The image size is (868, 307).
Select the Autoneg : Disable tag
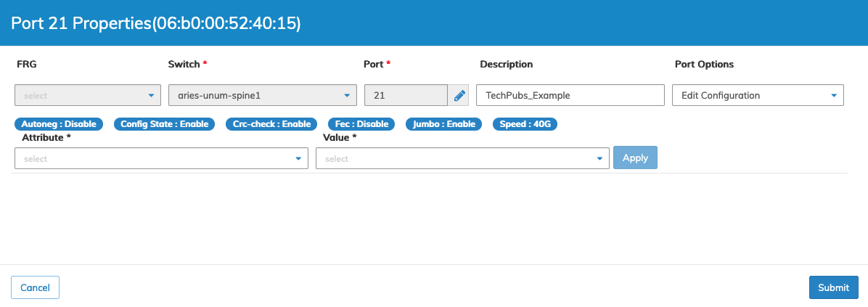coord(59,124)
